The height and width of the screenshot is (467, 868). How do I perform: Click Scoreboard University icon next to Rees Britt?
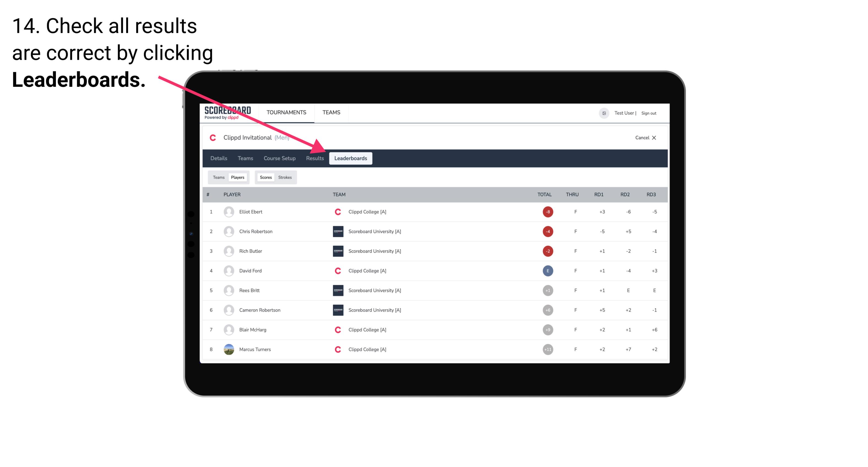click(x=336, y=290)
